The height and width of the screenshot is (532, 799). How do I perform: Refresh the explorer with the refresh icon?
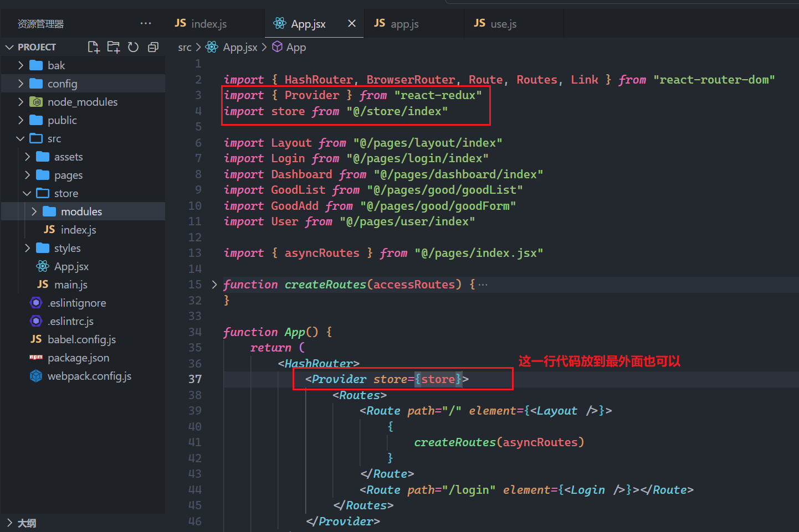(x=133, y=47)
